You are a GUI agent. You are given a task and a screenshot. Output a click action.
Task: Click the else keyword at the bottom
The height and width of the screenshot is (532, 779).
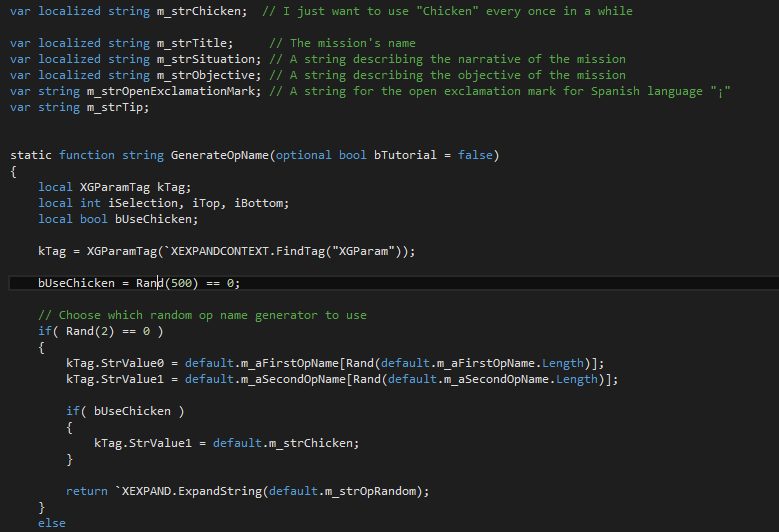tap(52, 523)
